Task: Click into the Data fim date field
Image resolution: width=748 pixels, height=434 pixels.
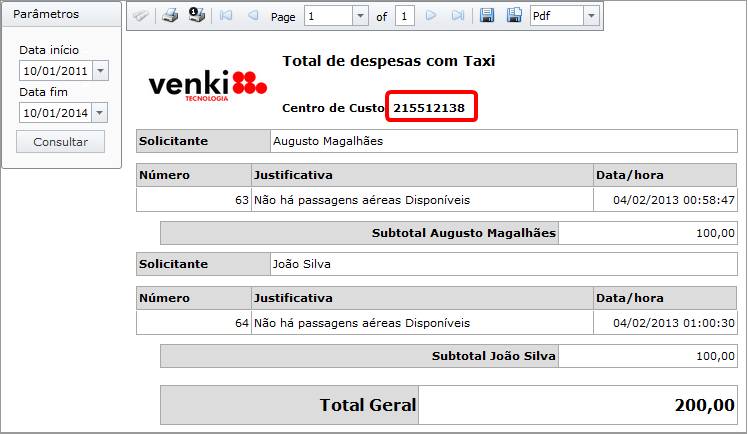Action: [55, 113]
